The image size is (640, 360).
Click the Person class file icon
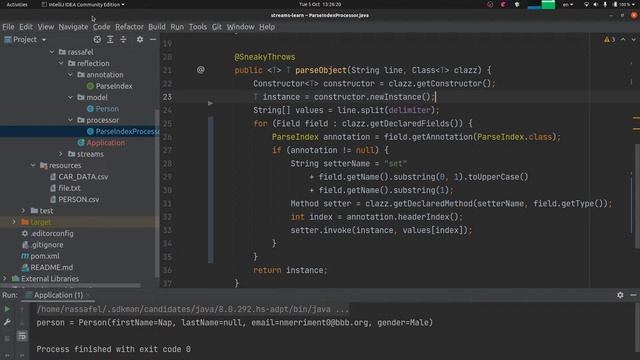(90, 109)
